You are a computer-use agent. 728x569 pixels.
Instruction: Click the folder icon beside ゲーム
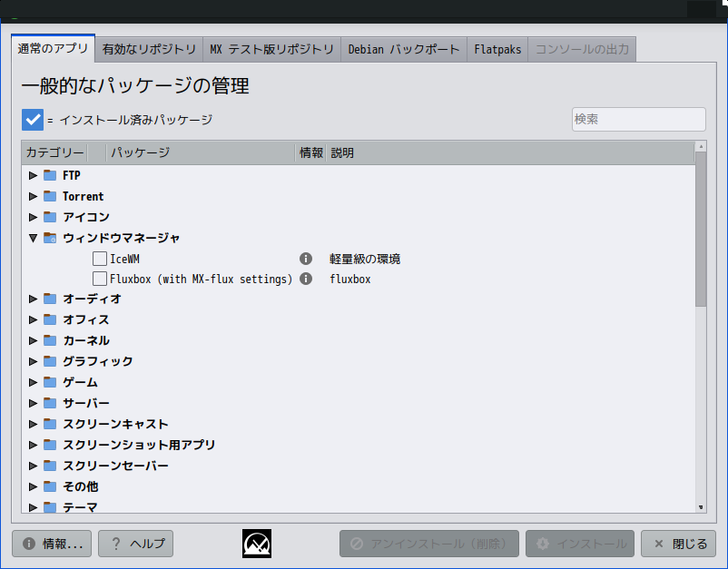(x=49, y=382)
